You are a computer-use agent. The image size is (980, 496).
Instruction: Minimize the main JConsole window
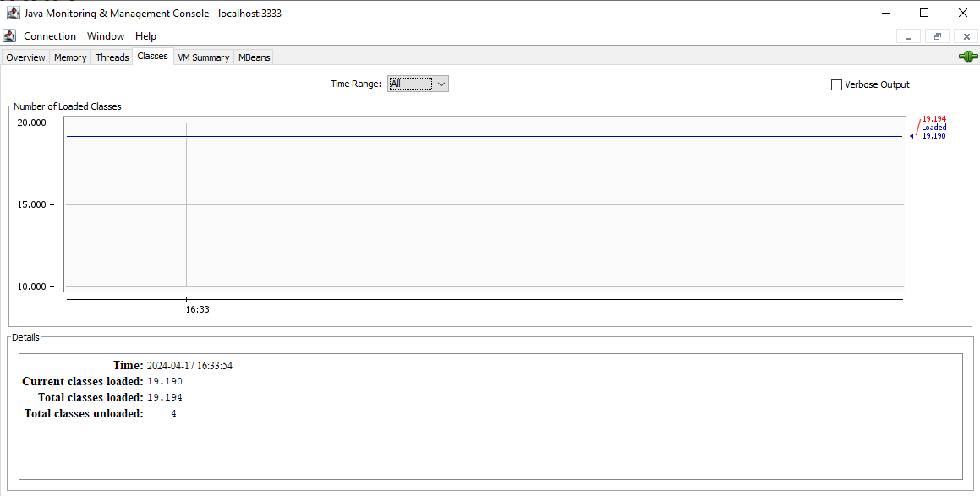coord(886,13)
